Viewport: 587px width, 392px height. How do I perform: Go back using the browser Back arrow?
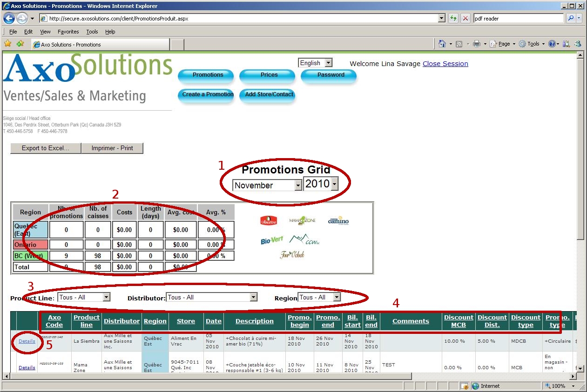tap(9, 19)
